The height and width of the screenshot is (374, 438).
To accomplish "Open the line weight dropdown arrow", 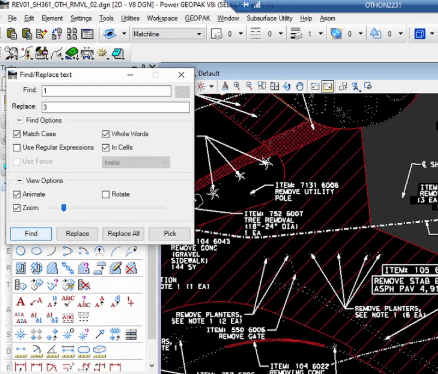I will [321, 34].
